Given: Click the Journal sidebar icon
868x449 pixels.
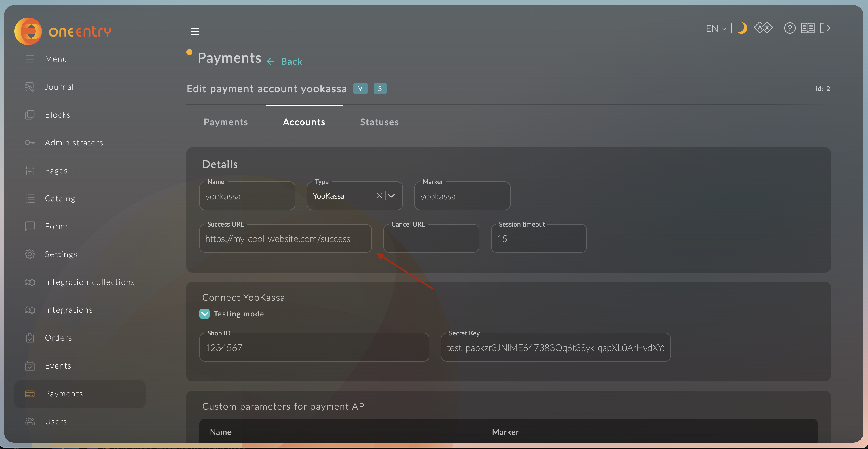Looking at the screenshot, I should click(x=30, y=87).
